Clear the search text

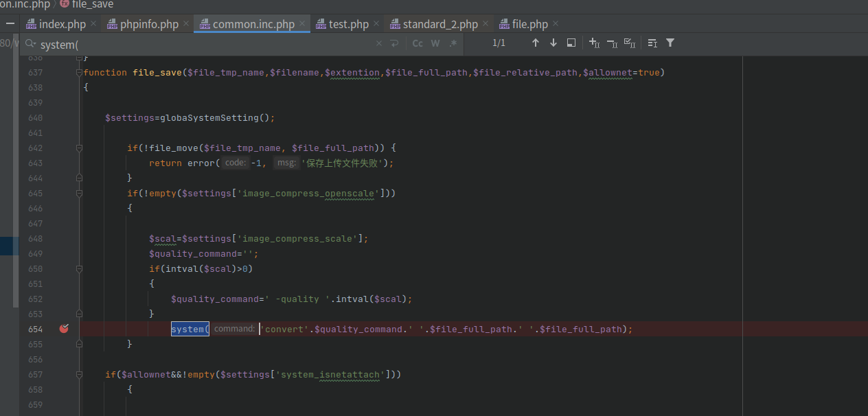click(379, 43)
